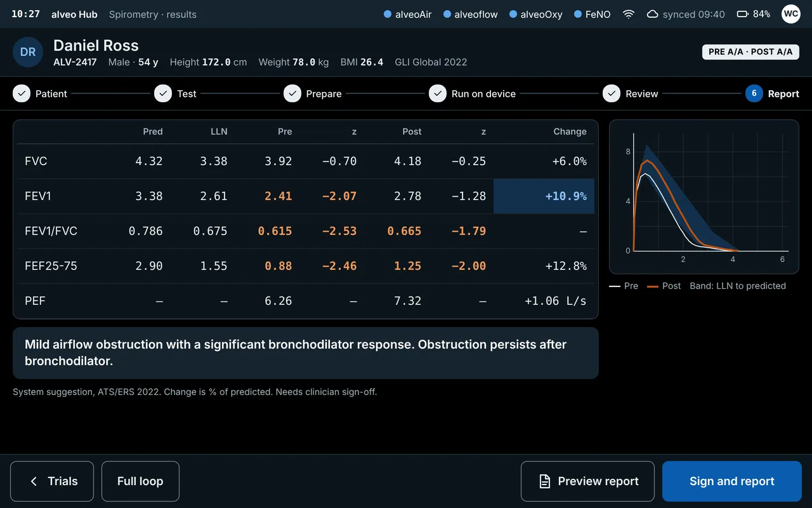Screen dimensions: 812x508
Task: Open the WC user avatar
Action: tap(790, 14)
